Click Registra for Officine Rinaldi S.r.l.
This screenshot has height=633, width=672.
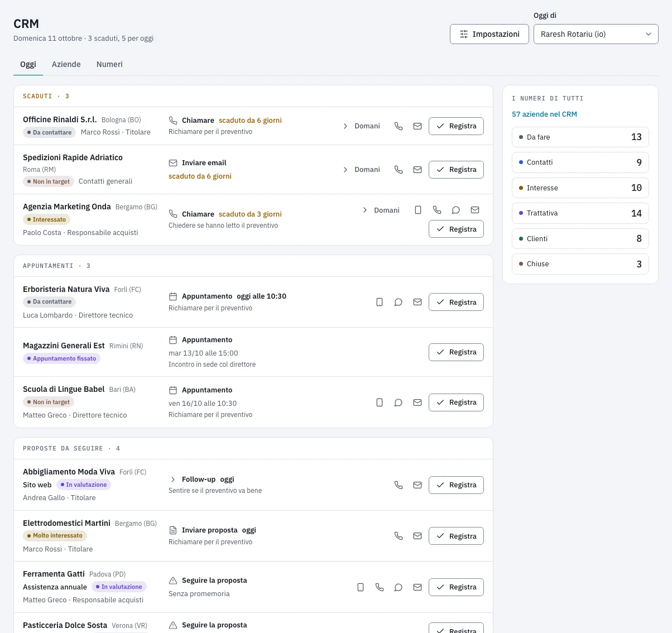(456, 126)
